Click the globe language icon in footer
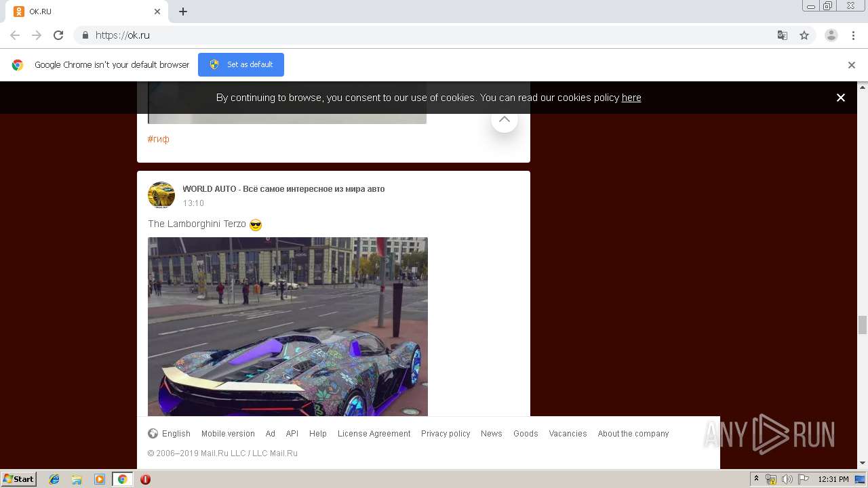The width and height of the screenshot is (868, 488). click(153, 434)
